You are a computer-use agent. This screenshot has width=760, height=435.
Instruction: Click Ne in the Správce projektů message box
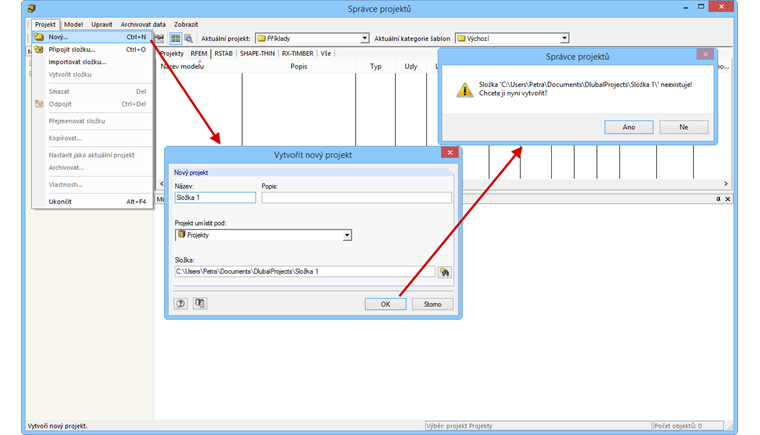pos(683,127)
